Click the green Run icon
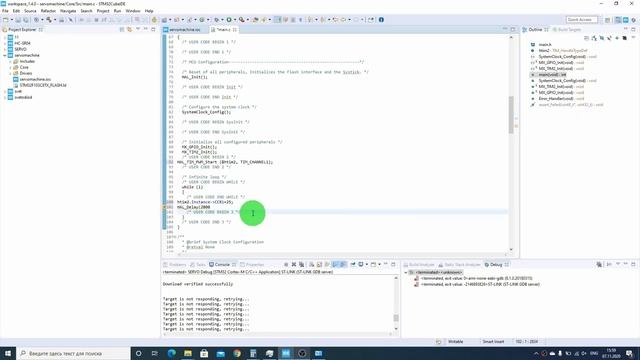 [x=229, y=20]
